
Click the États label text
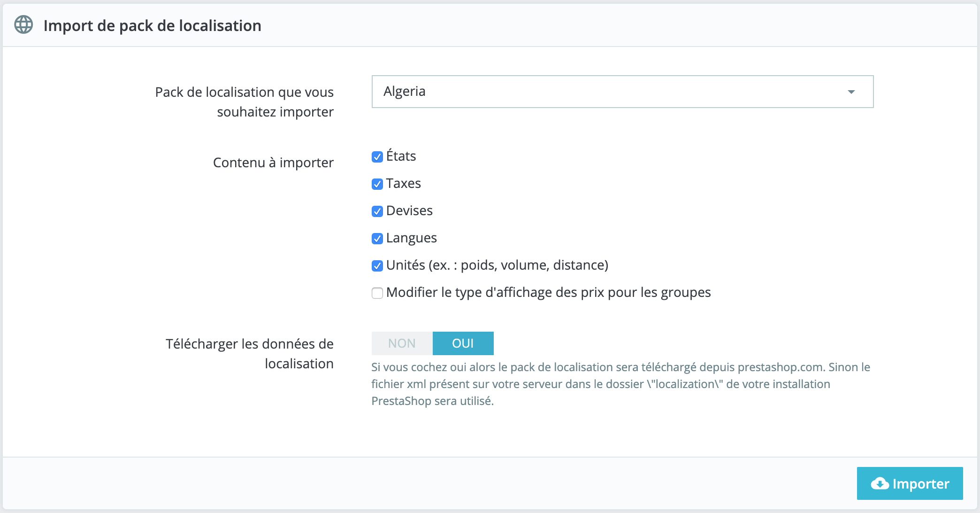401,156
